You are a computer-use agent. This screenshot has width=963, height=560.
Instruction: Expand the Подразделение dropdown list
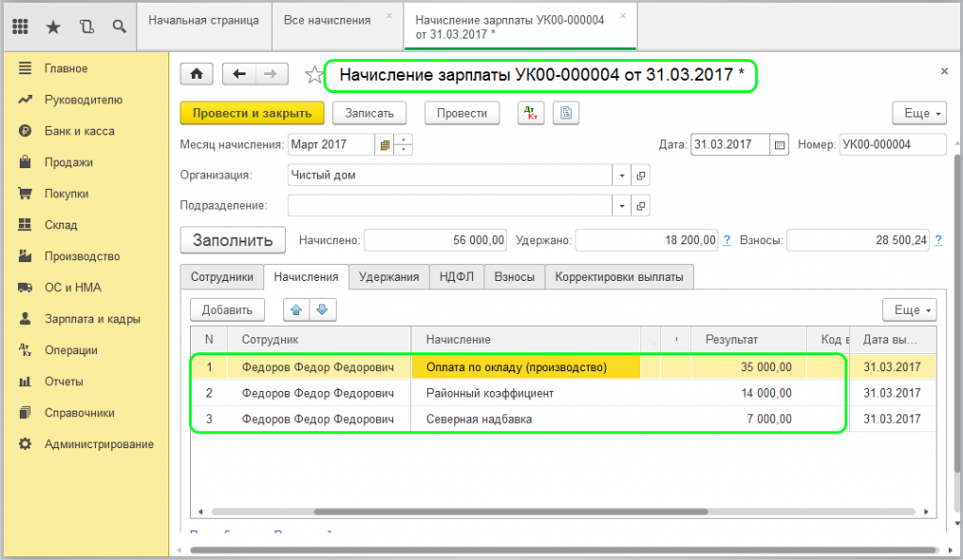622,206
